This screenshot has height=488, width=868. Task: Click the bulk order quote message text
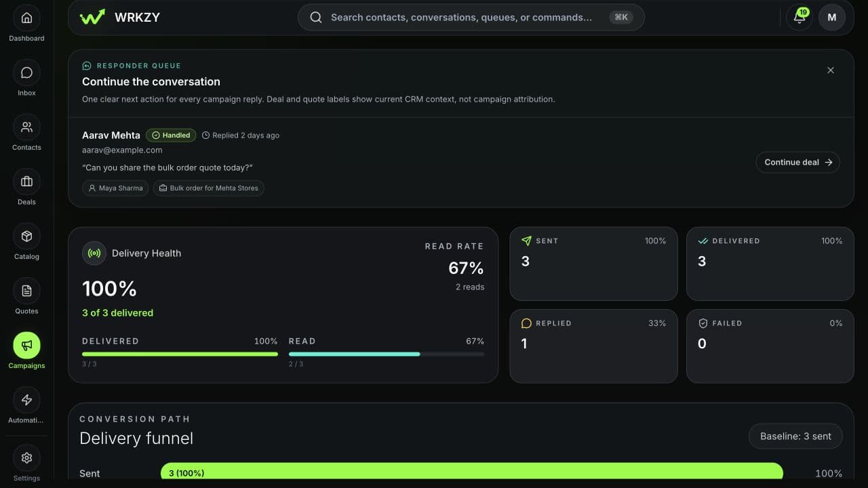tap(167, 168)
